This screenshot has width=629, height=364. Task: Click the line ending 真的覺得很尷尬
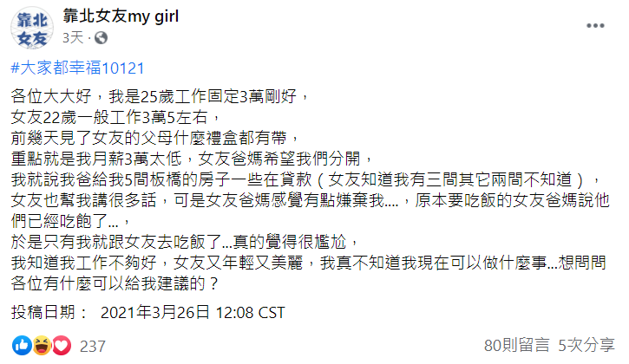pos(185,242)
